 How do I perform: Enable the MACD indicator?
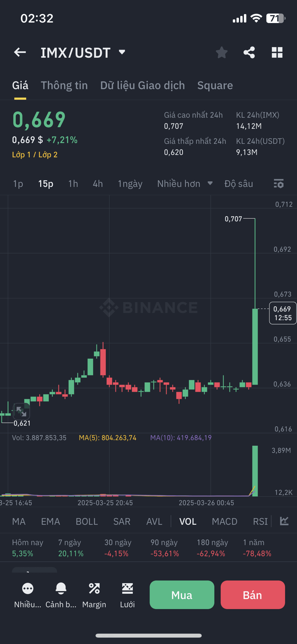click(x=224, y=521)
